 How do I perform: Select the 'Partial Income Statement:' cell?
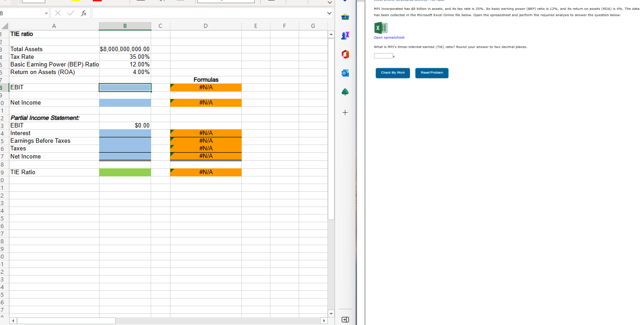pos(54,118)
